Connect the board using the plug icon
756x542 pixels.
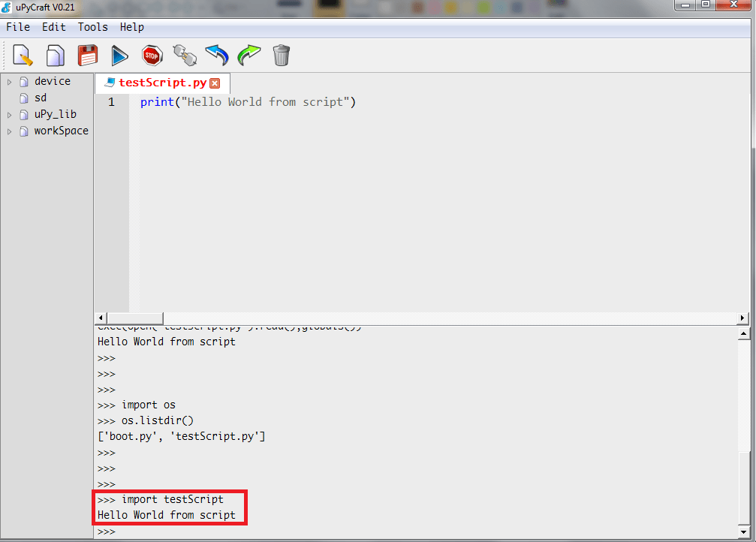184,55
